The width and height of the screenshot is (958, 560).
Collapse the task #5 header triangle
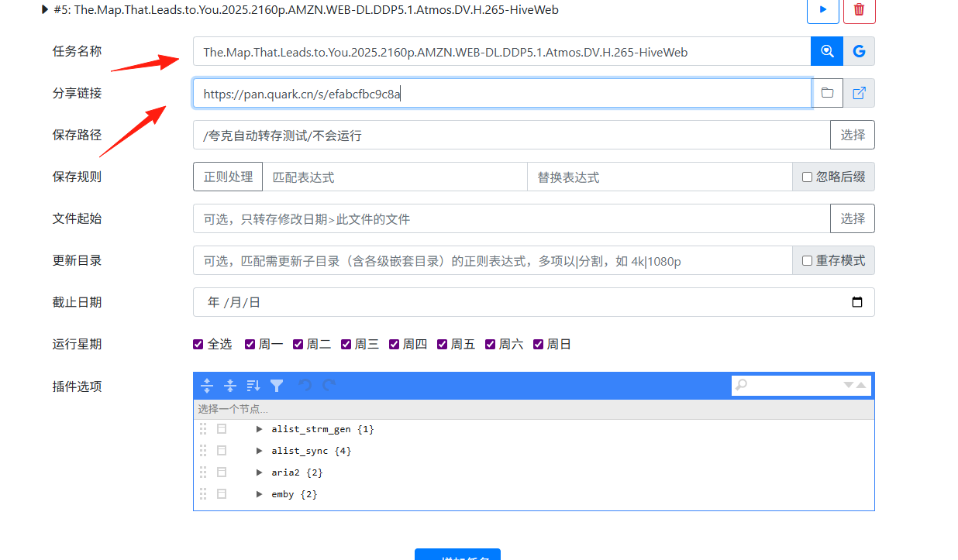pyautogui.click(x=45, y=10)
